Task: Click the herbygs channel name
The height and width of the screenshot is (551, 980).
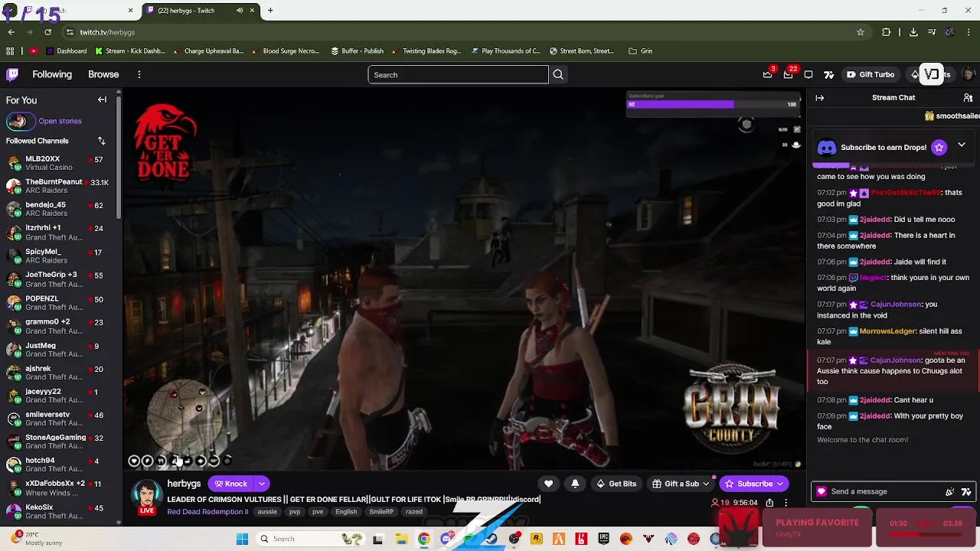Action: tap(184, 484)
